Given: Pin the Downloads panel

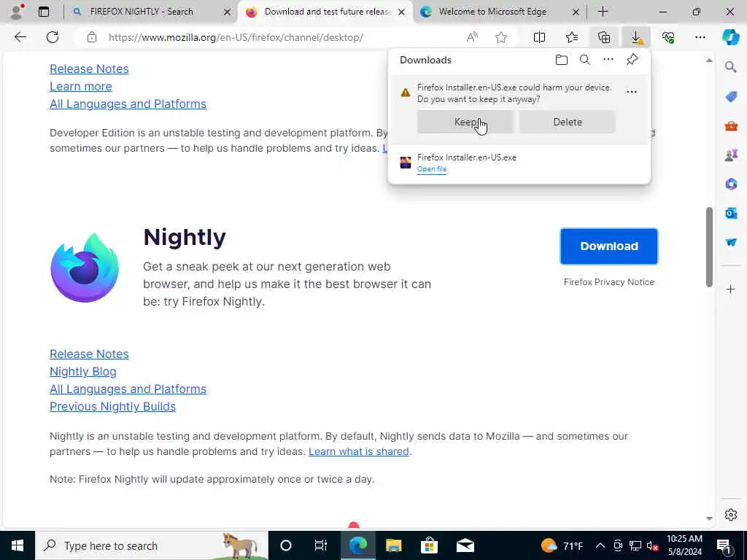Looking at the screenshot, I should [632, 60].
